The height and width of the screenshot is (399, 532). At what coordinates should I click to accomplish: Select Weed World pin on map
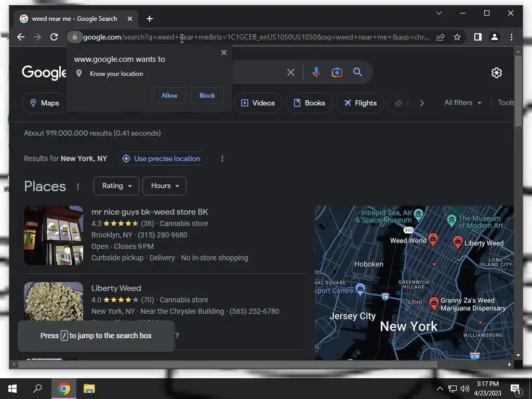(433, 239)
